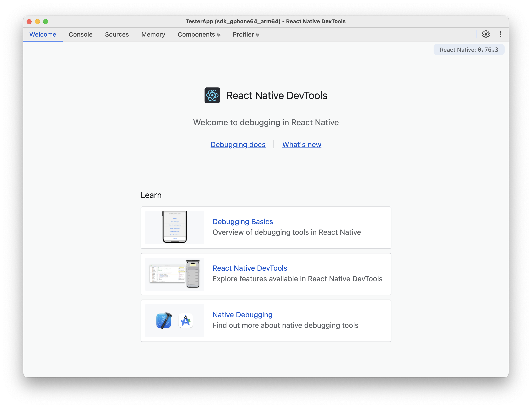Switch to the Memory tab
The height and width of the screenshot is (408, 532).
click(153, 34)
